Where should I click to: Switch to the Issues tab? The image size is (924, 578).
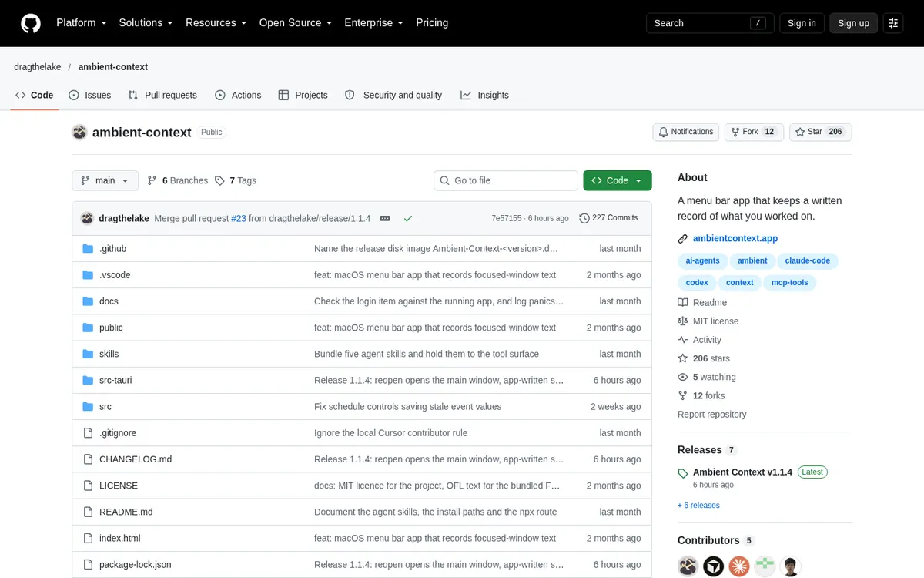click(89, 95)
